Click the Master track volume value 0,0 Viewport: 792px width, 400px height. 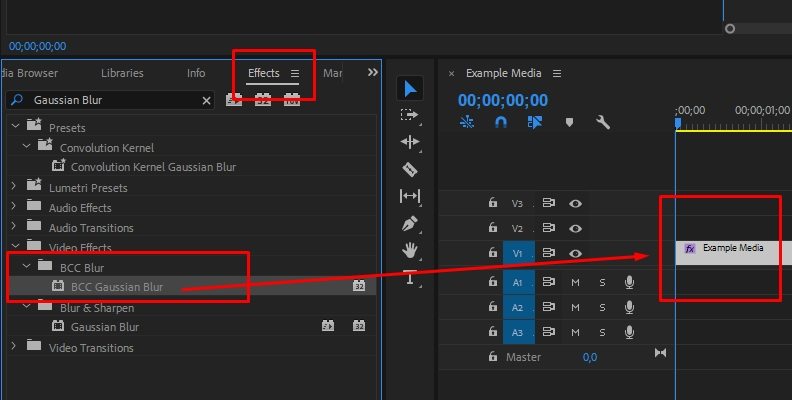[589, 357]
